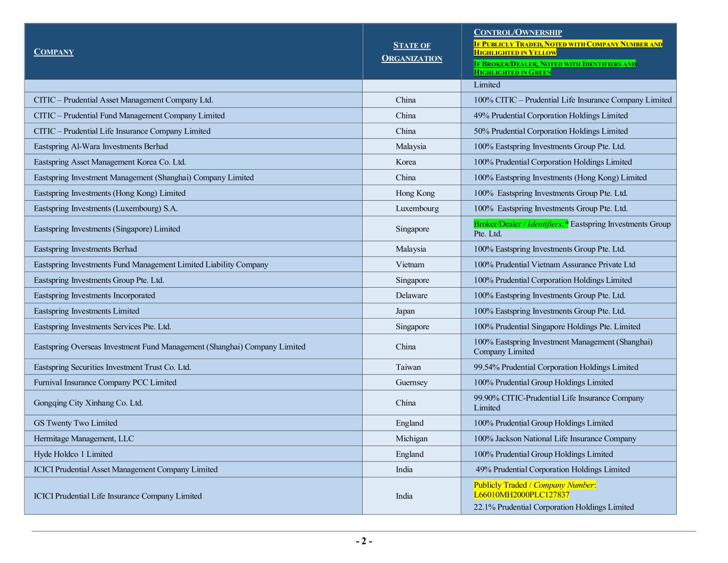728x563 pixels.
Task: Select Furnival Insurance Company PCC Limited
Action: coord(105,382)
